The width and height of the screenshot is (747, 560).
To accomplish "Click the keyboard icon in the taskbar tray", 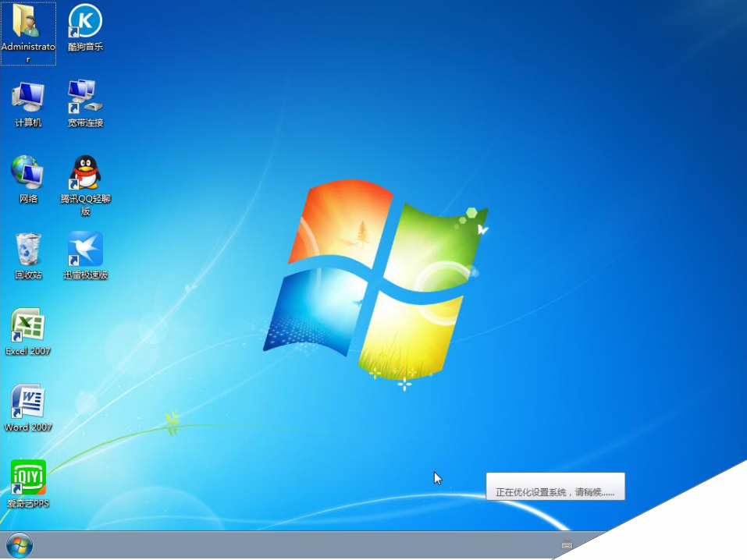I will [567, 544].
